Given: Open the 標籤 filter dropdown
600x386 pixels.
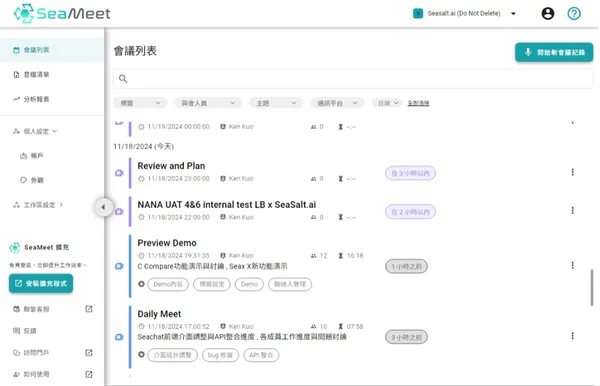Looking at the screenshot, I should click(x=140, y=103).
